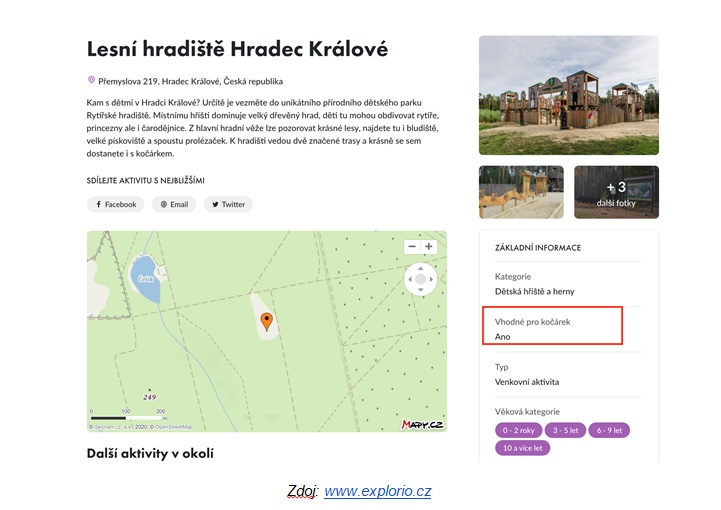Click "Dětská hřiště a herny" category value
721x510 pixels.
534,291
